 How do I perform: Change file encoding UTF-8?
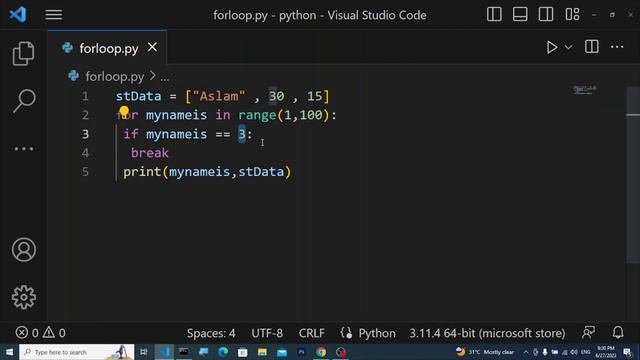[x=267, y=333]
